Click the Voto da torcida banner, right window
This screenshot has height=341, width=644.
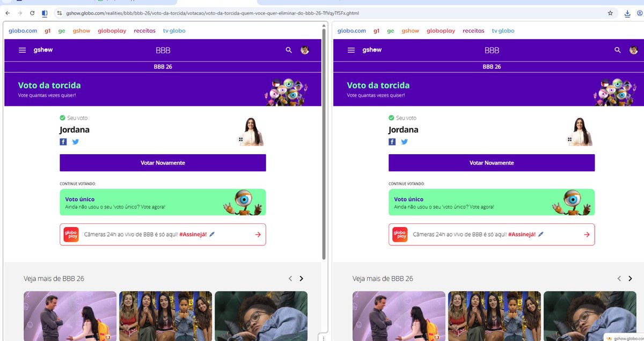[488, 90]
